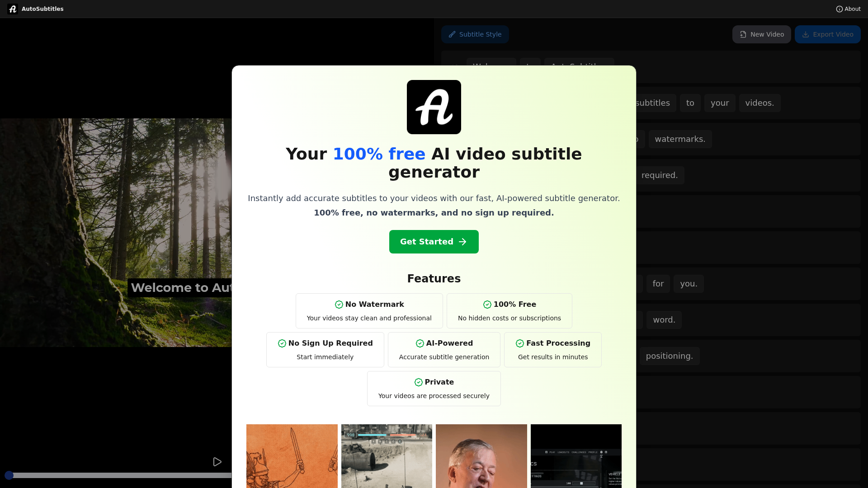
Task: Open the About page
Action: coord(849,9)
